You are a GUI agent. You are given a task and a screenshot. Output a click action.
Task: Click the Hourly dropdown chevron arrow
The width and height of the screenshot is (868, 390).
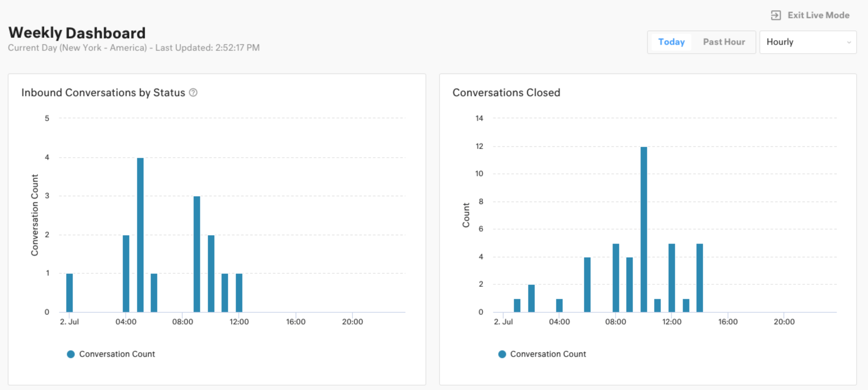pyautogui.click(x=849, y=43)
